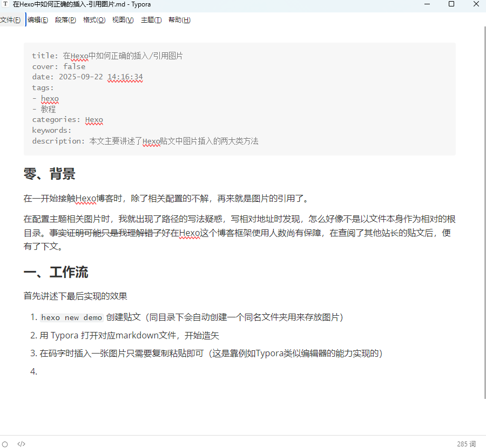Viewport: 486px width, 448px height.
Task: Open the 编辑 menu
Action: click(x=37, y=19)
